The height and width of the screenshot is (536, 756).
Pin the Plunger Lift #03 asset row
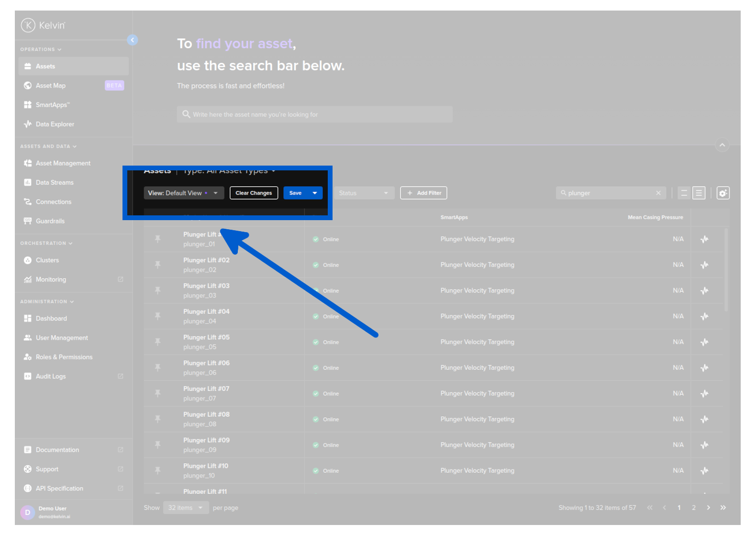coord(157,290)
